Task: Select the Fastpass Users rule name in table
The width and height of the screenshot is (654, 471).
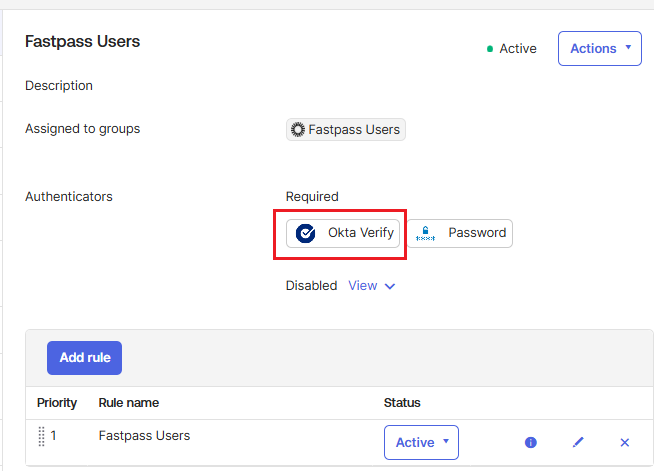Action: click(144, 435)
